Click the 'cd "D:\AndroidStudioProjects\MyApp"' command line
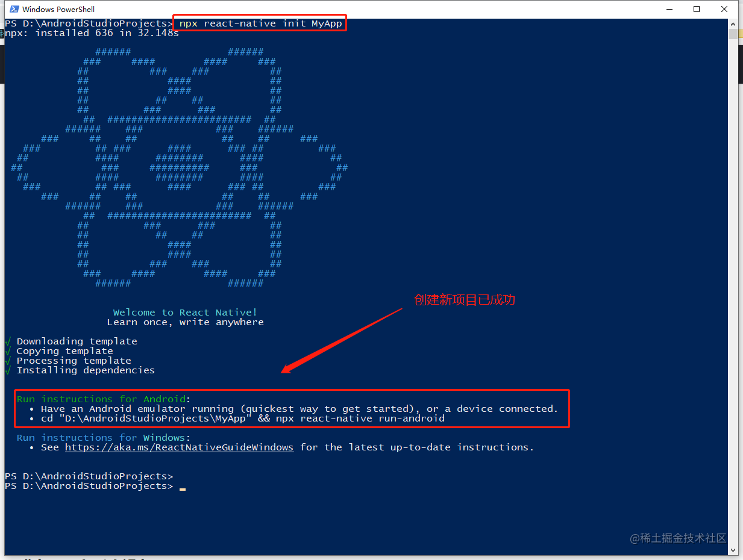Image resolution: width=743 pixels, height=560 pixels. tap(237, 418)
